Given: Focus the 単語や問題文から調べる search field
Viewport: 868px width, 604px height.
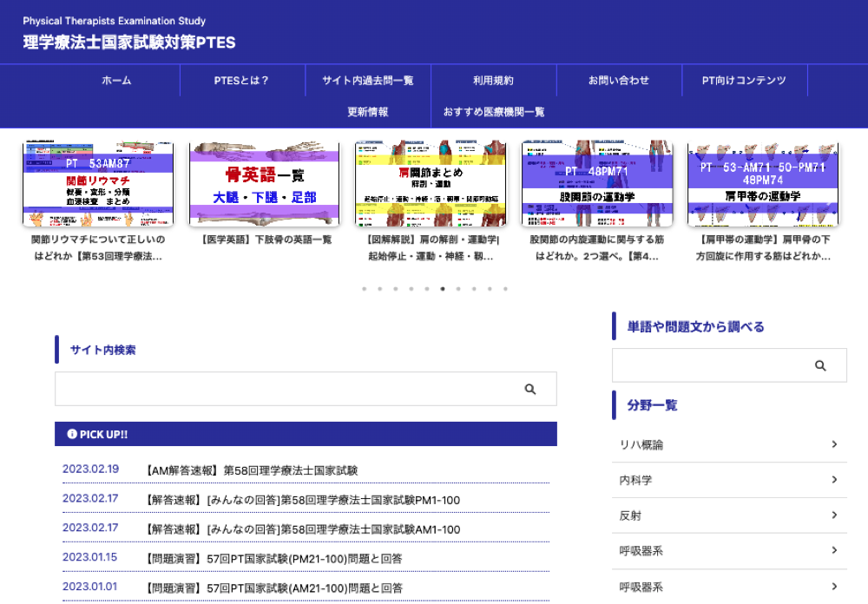Looking at the screenshot, I should coord(729,364).
